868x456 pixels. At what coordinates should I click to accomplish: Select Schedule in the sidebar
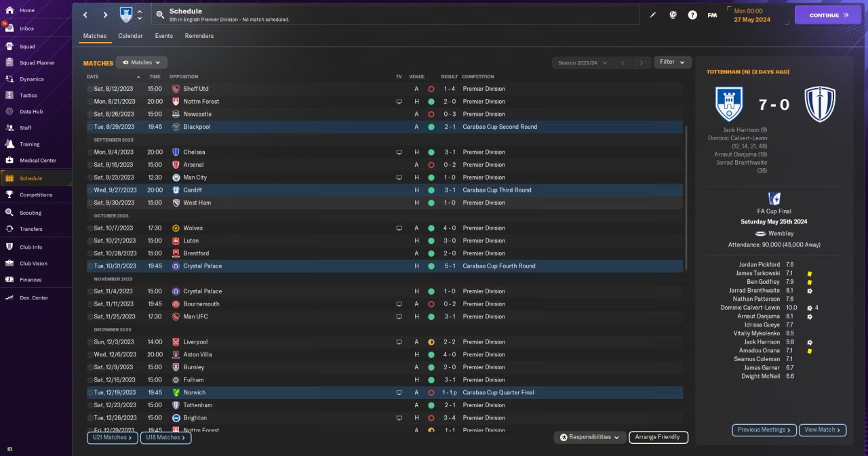pyautogui.click(x=36, y=178)
